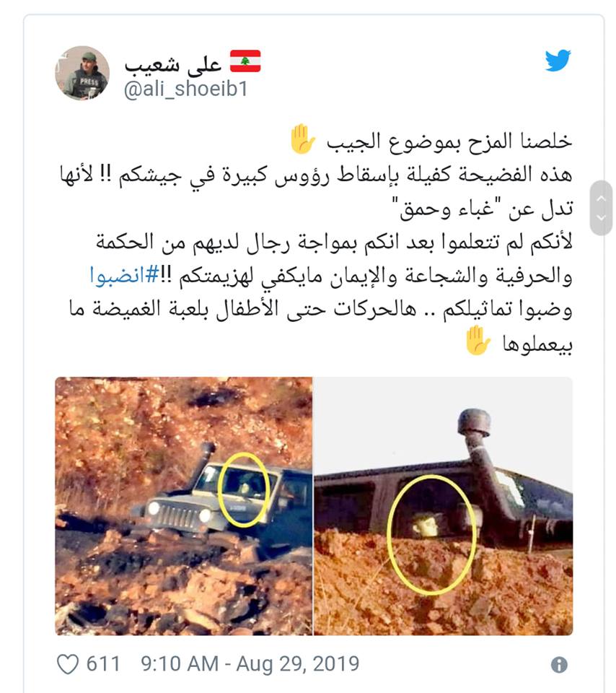Click the up chevron on the scroll widget
The height and width of the screenshot is (693, 616).
(601, 199)
